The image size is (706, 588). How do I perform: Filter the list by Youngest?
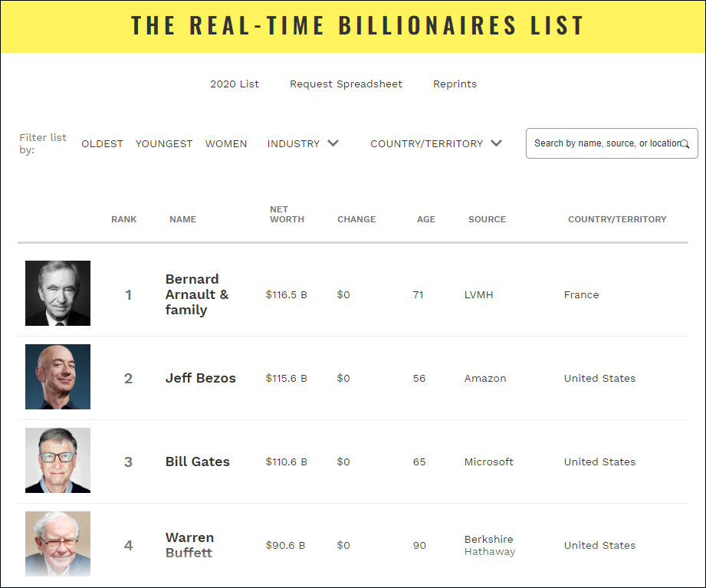[164, 143]
